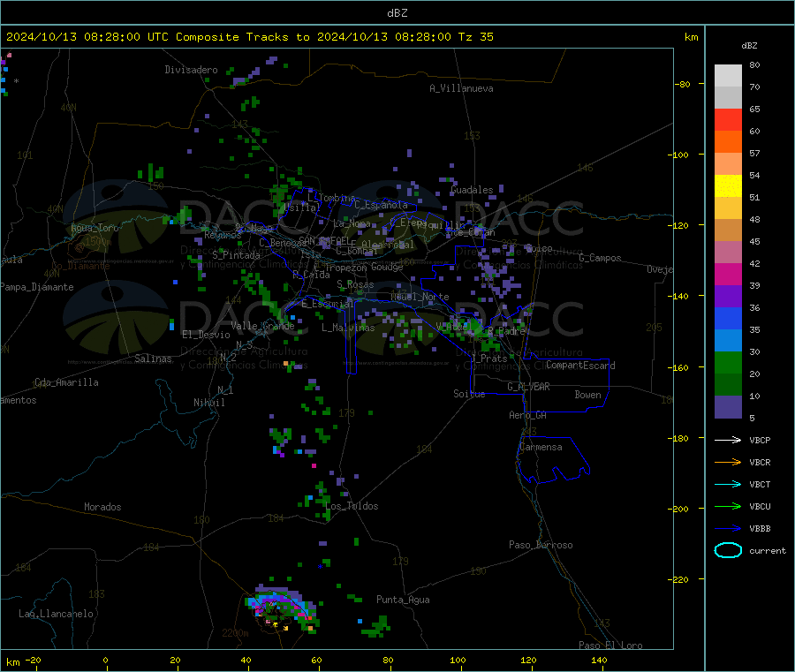Click the VBBB legend label
795x672 pixels.
click(x=760, y=529)
